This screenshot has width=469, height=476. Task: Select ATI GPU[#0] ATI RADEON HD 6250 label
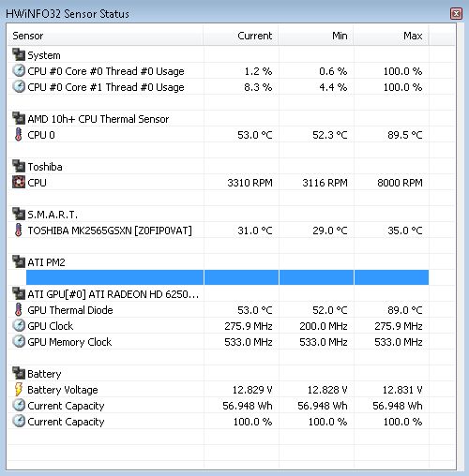tap(113, 294)
